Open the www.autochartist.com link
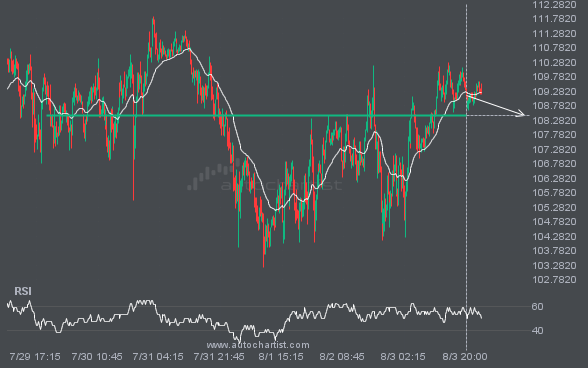Image resolution: width=588 pixels, height=368 pixels. click(258, 345)
